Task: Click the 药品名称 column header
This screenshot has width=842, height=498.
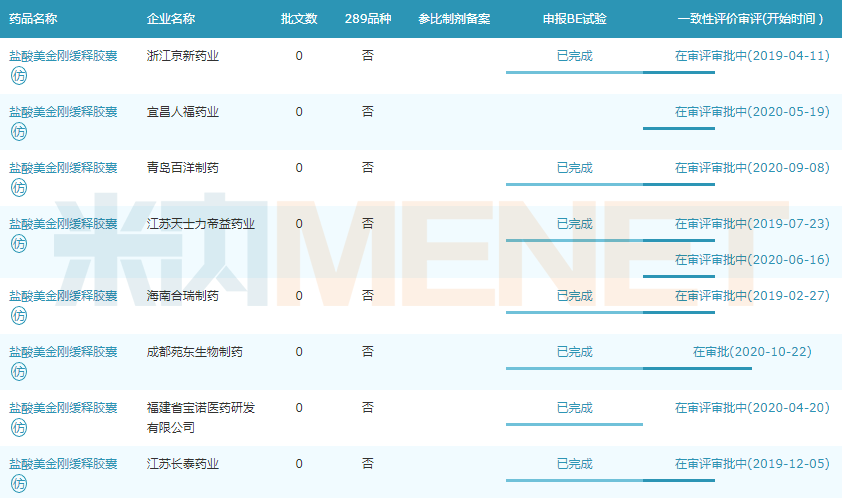Action: (33, 19)
